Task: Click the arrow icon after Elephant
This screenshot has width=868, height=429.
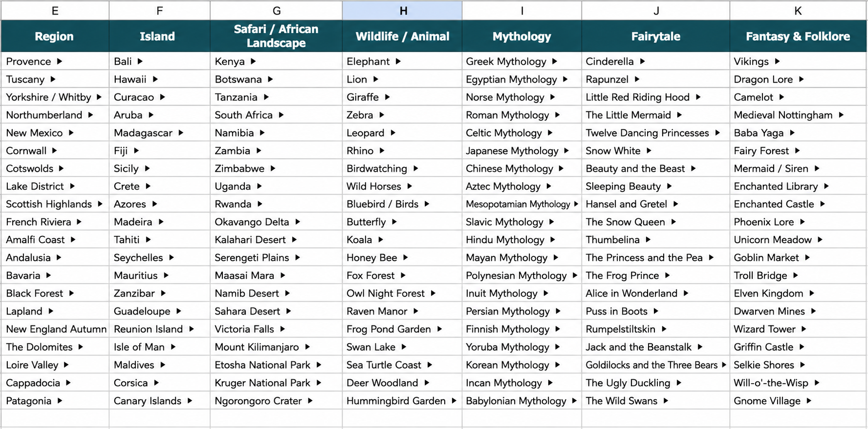Action: tap(398, 61)
